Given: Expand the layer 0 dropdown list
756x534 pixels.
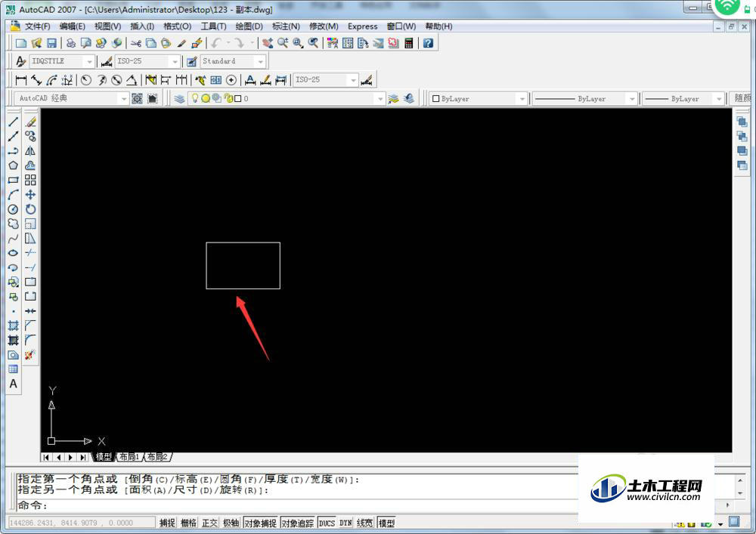Looking at the screenshot, I should click(x=380, y=99).
